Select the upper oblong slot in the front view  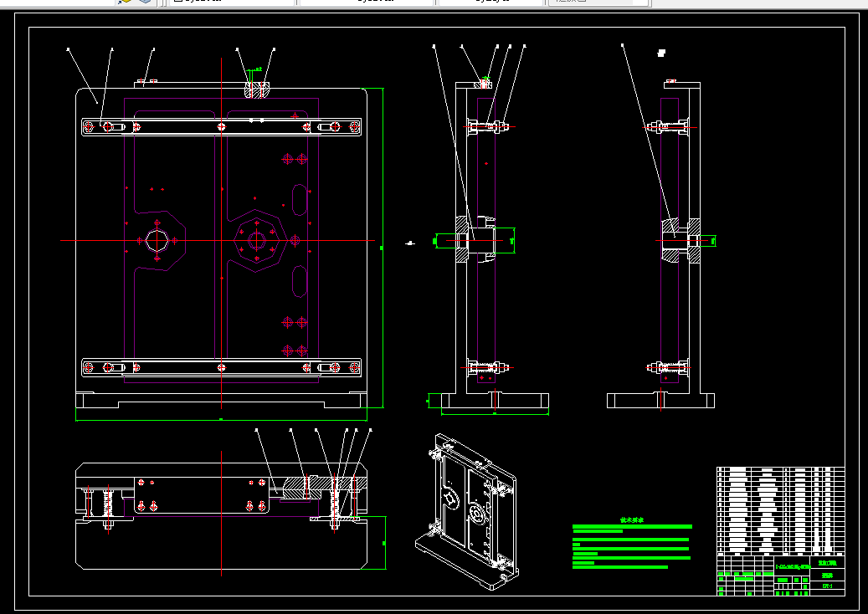tap(300, 200)
